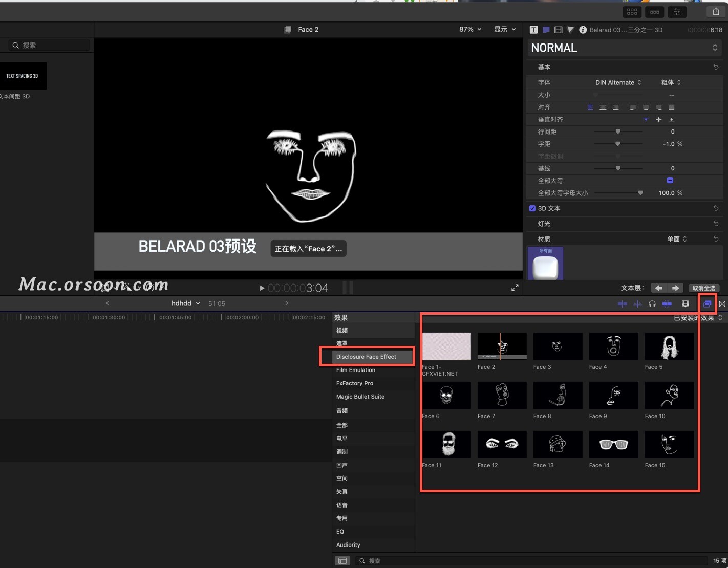728x568 pixels.
Task: Adjust the 行间距 line spacing slider
Action: pos(618,132)
